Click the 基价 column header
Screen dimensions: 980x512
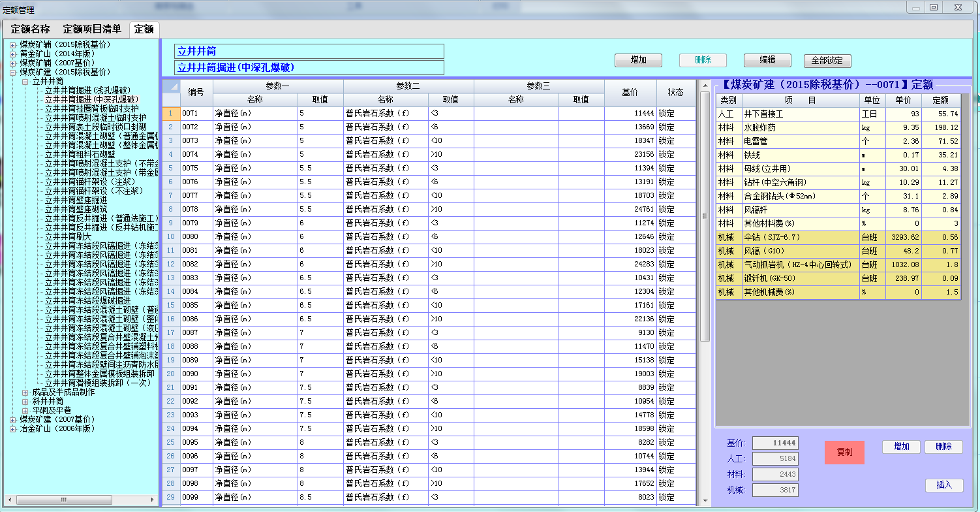pos(630,93)
